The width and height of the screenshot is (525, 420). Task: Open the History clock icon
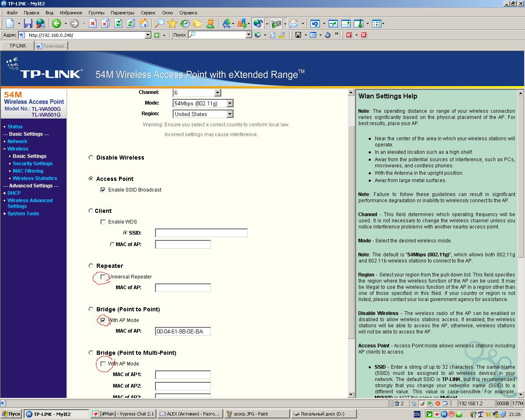[185, 23]
